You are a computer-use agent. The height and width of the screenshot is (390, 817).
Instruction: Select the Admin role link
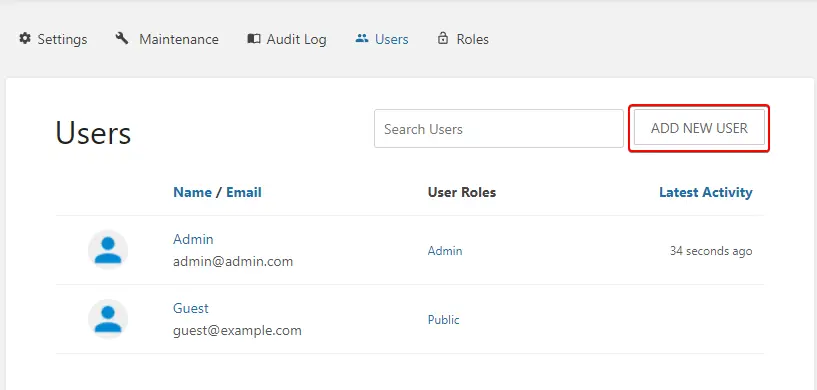coord(445,251)
